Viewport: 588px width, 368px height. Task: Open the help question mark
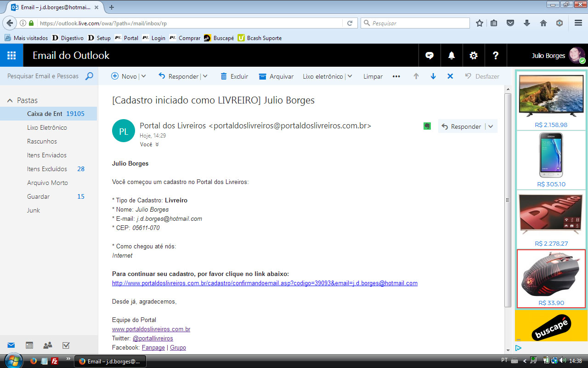[x=496, y=56]
